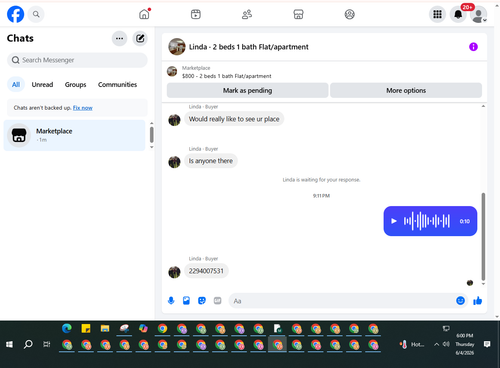Click the 2294007531 message
Viewport: 500px width, 368px height.
206,271
